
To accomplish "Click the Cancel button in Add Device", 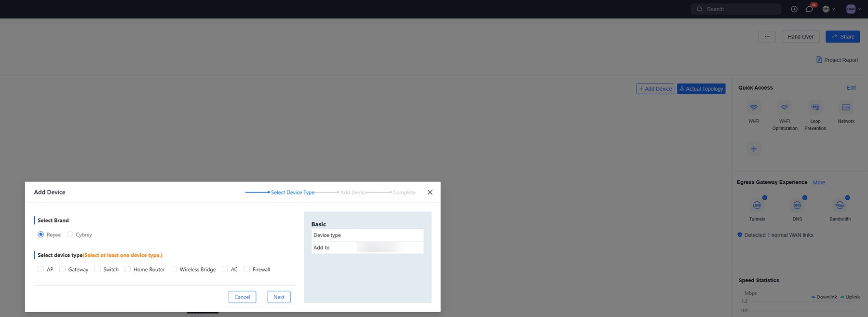I will 242,297.
